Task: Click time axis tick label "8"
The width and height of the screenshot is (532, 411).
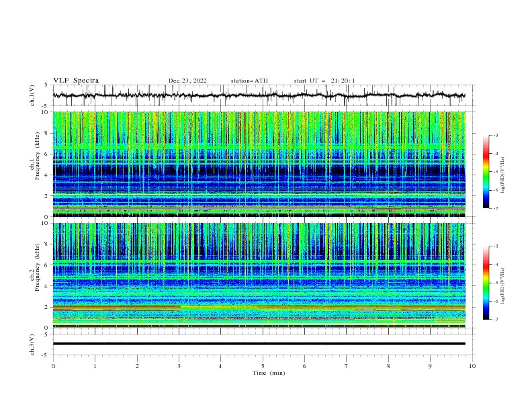Action: [x=388, y=366]
